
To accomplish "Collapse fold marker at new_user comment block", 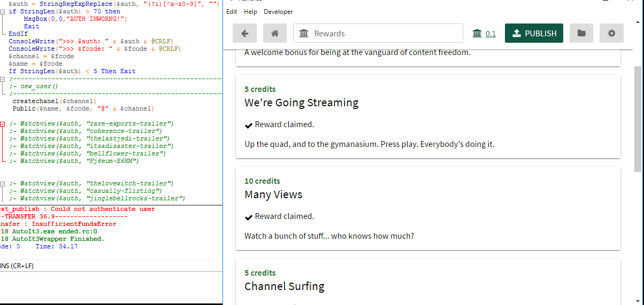I will (x=3, y=79).
